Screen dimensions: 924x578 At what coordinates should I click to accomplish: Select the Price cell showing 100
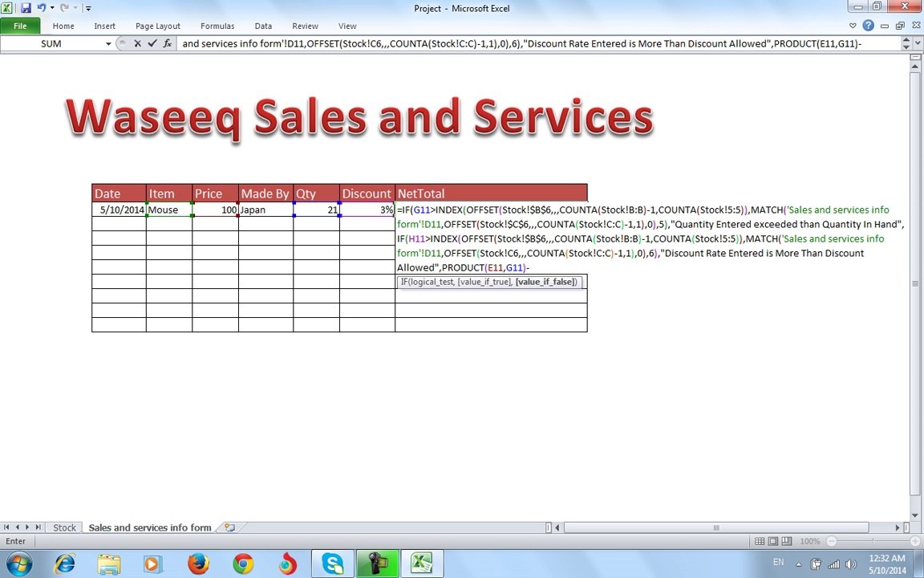point(215,210)
